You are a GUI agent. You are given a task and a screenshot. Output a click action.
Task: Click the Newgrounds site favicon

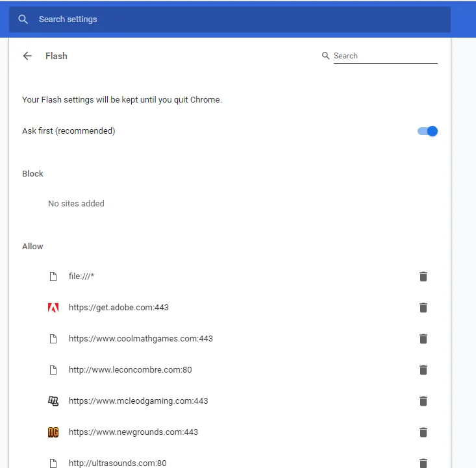[53, 432]
